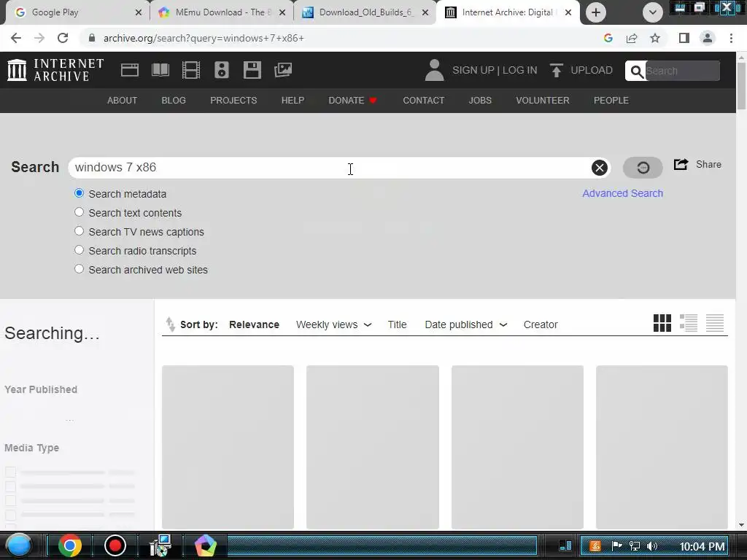The image size is (747, 560).
Task: Click the share page icon in address bar
Action: (632, 38)
